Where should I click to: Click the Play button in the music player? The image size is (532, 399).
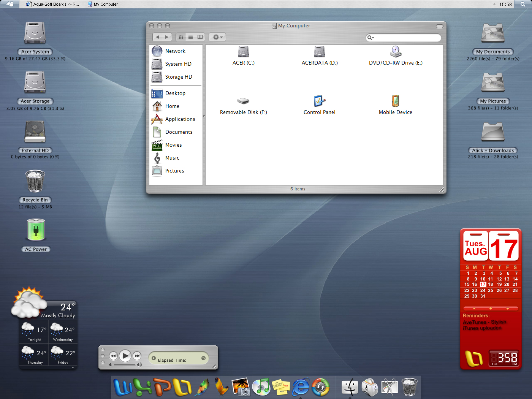125,356
